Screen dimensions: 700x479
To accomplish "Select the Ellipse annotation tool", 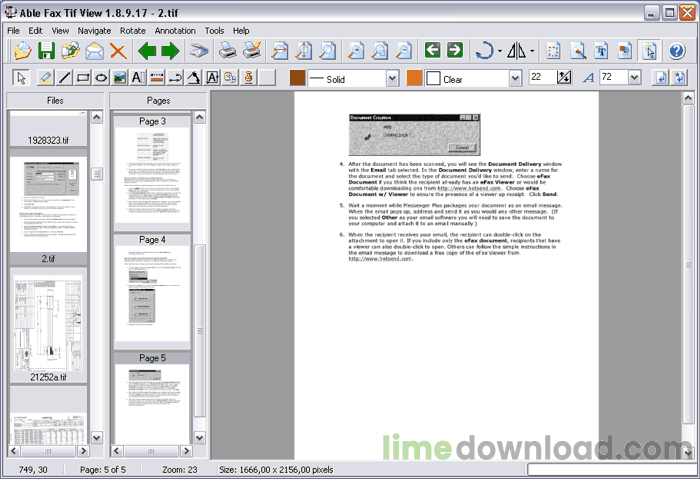I will [101, 78].
